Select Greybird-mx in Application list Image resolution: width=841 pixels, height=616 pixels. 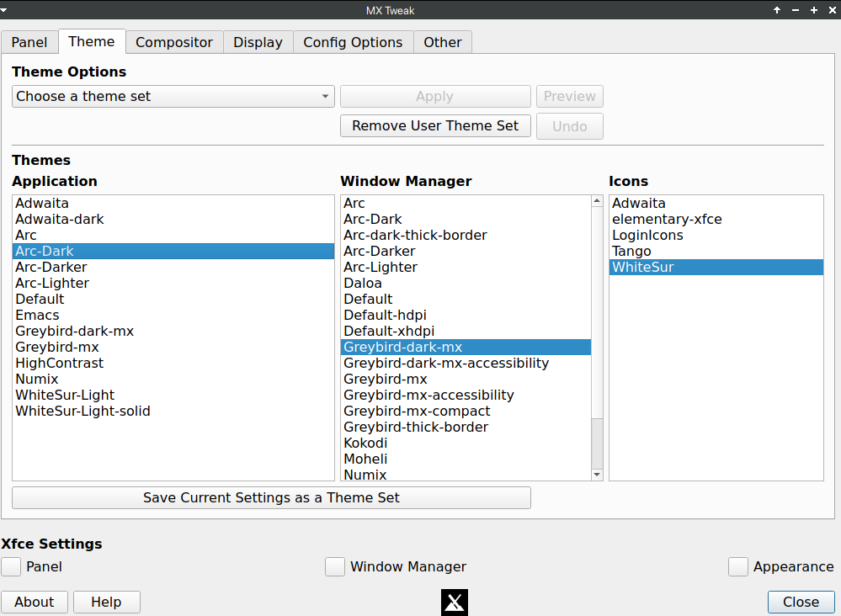tap(173, 347)
